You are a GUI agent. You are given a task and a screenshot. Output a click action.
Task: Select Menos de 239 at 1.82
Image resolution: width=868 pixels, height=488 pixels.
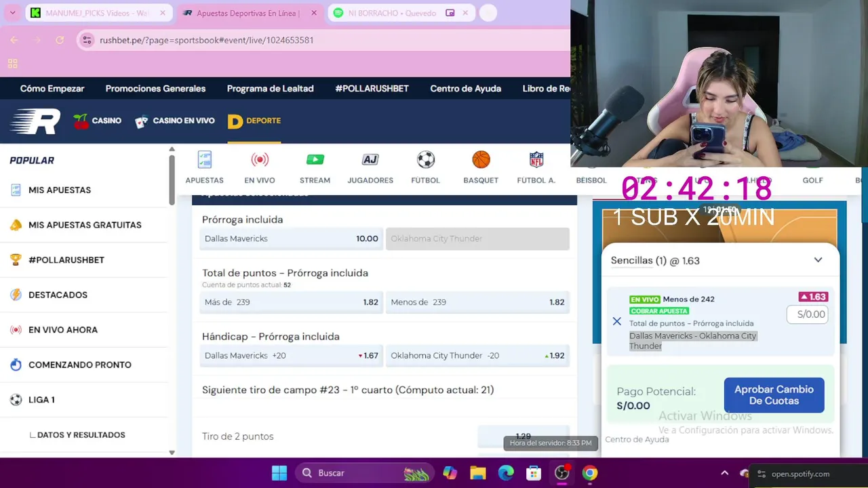[x=477, y=302]
